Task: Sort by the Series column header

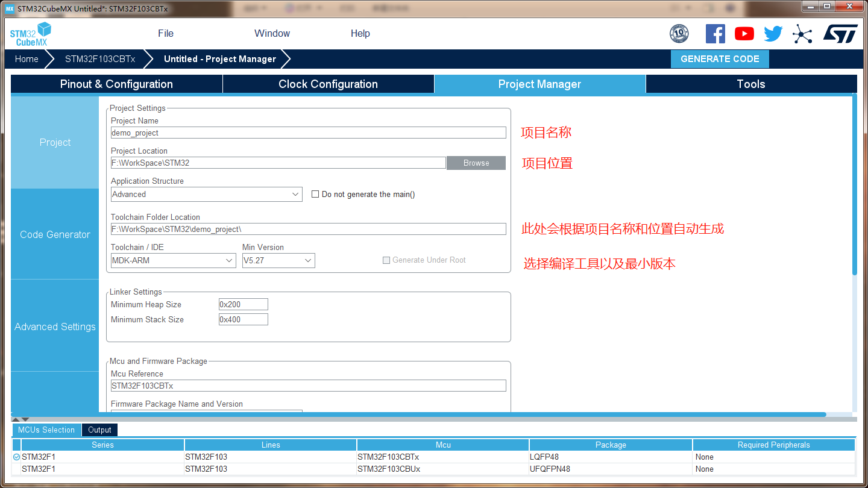Action: point(102,445)
